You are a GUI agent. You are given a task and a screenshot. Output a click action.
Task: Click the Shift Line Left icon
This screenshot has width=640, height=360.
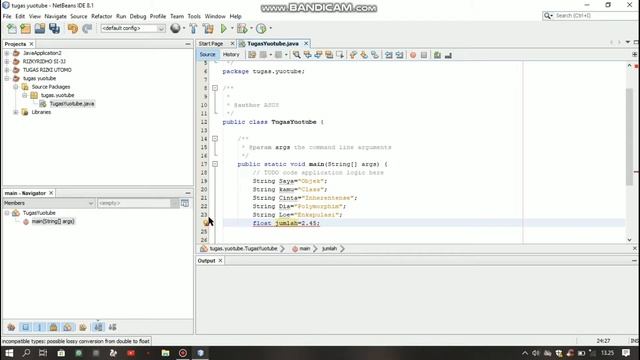(389, 55)
